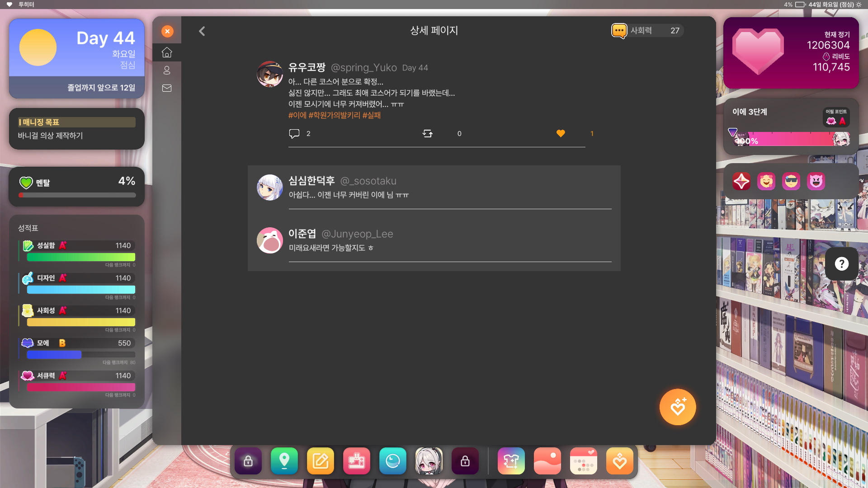Click the Day 44 date card
868x488 pixels.
click(x=77, y=58)
